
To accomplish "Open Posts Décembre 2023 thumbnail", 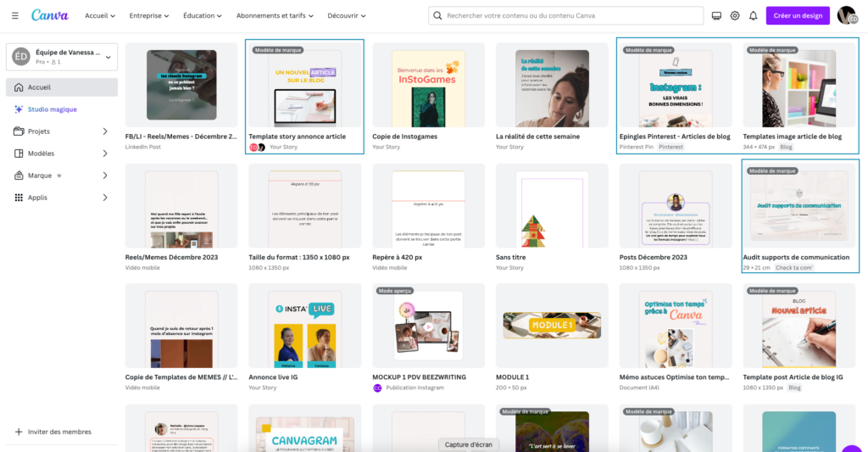I will pyautogui.click(x=676, y=206).
